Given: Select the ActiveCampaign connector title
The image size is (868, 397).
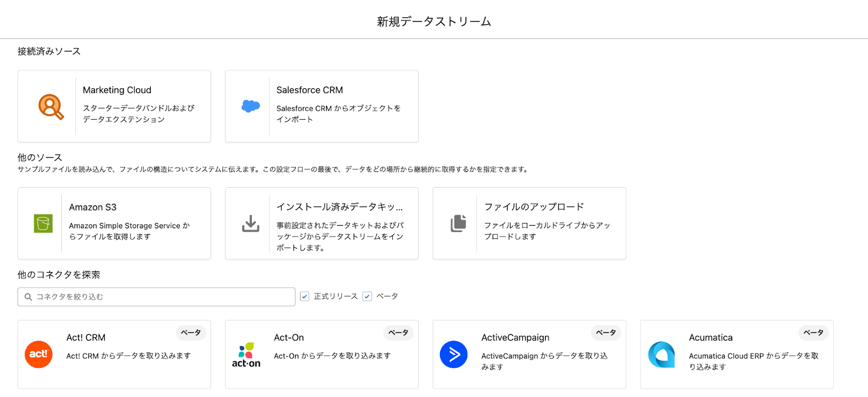Looking at the screenshot, I should tap(515, 337).
